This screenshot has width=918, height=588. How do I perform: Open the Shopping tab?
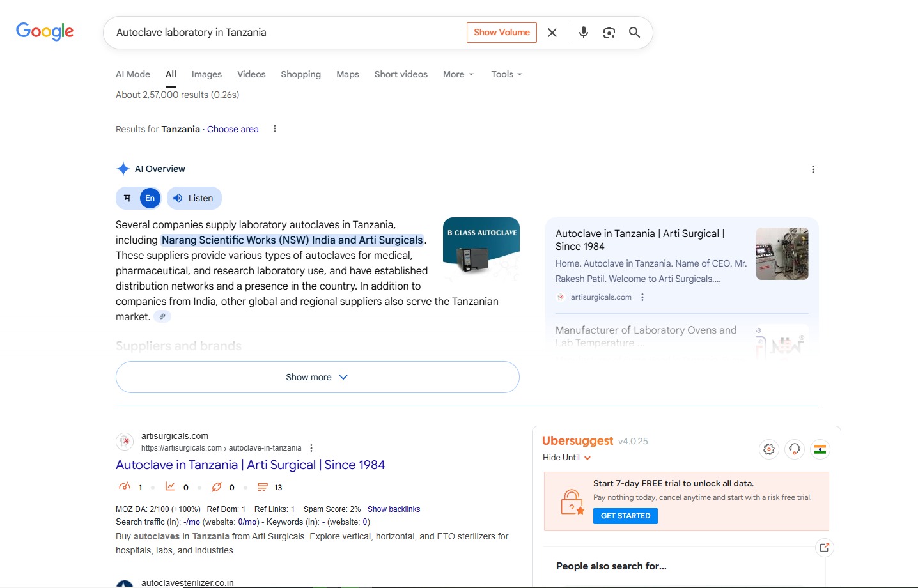point(300,74)
